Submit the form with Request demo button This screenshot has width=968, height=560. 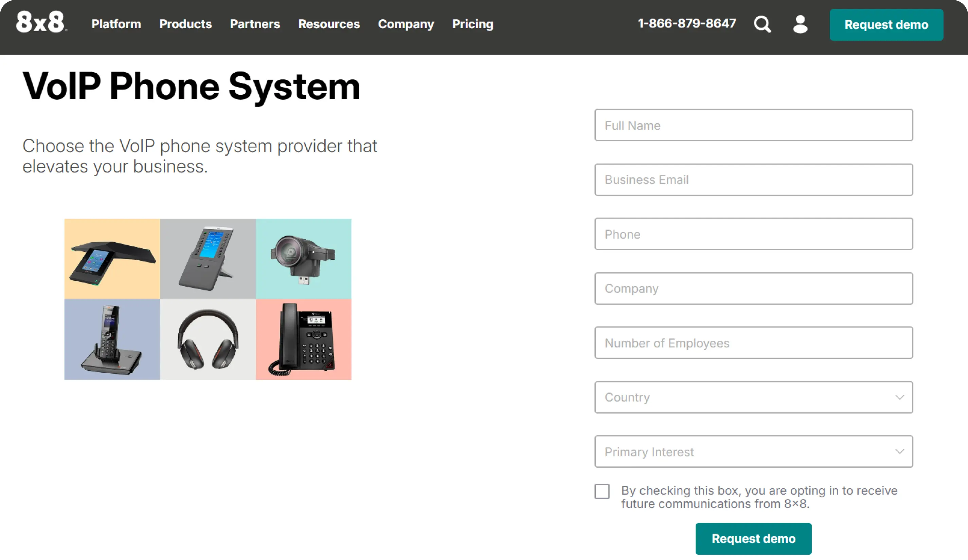pos(753,539)
